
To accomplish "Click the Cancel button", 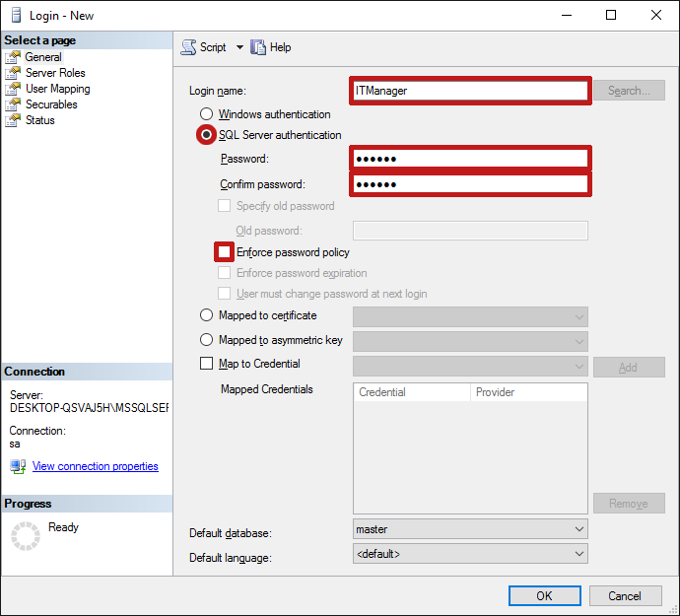I will point(625,595).
